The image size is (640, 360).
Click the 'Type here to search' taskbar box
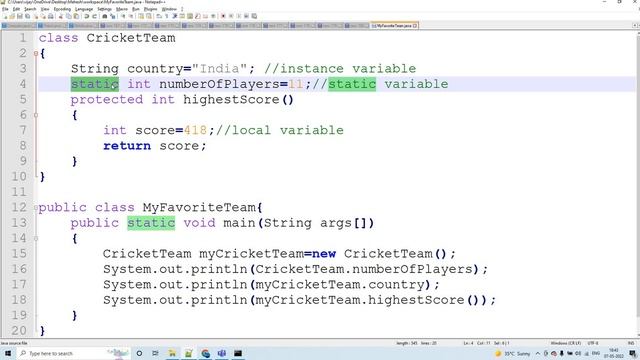(73, 353)
